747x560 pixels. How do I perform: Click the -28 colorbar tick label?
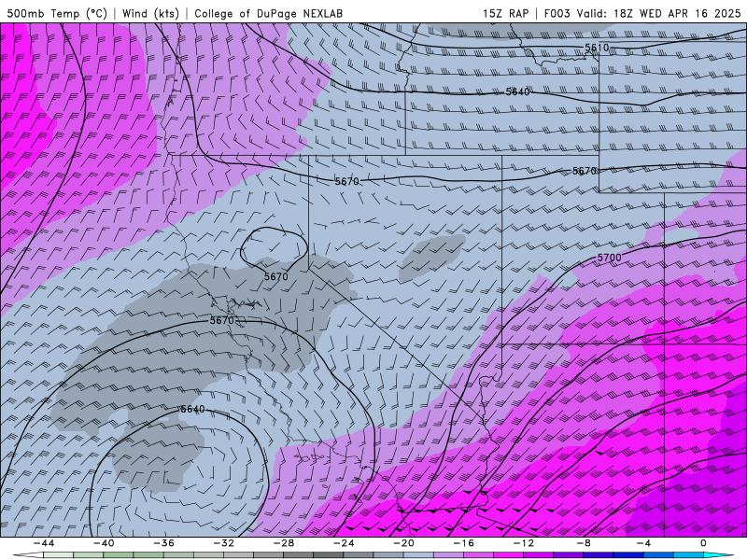[284, 543]
